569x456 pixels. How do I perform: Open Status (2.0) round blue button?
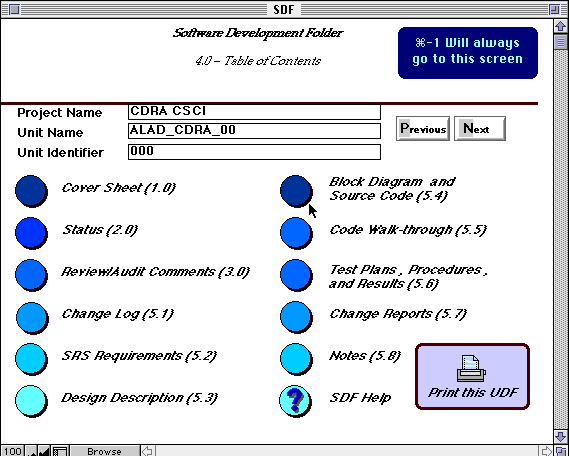(31, 233)
